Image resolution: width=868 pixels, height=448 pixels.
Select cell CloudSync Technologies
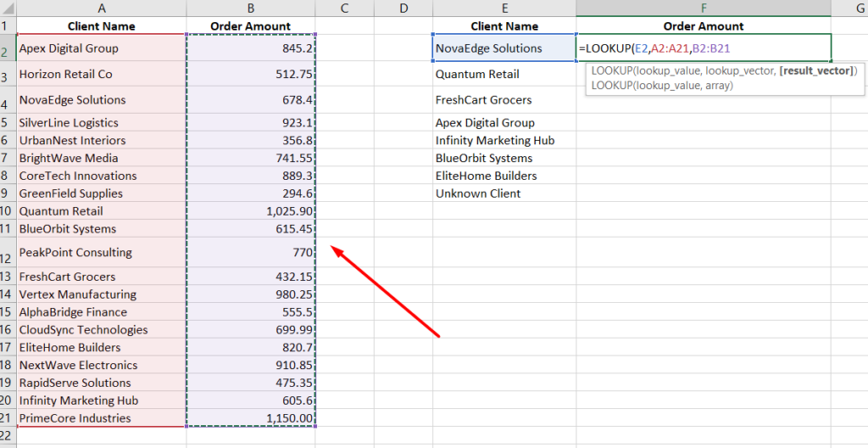click(102, 330)
